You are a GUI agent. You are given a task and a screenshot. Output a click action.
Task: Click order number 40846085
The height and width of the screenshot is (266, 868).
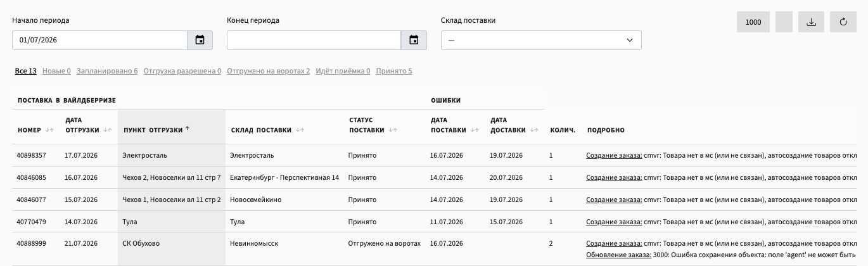pos(31,177)
